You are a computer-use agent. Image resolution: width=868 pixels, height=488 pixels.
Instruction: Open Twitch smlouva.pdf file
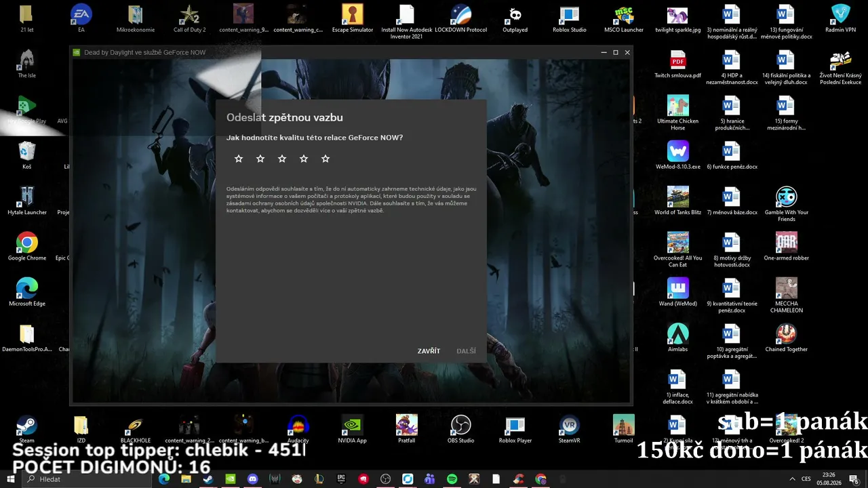tap(678, 64)
